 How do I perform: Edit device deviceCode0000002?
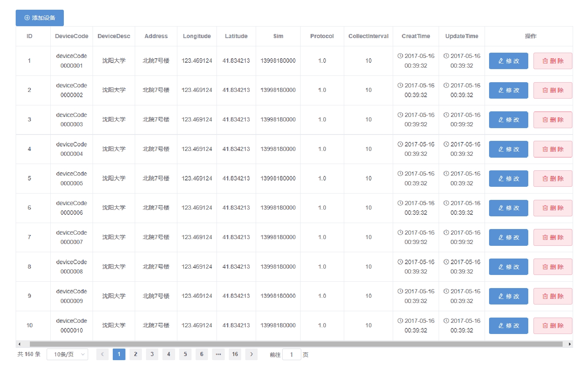(508, 90)
